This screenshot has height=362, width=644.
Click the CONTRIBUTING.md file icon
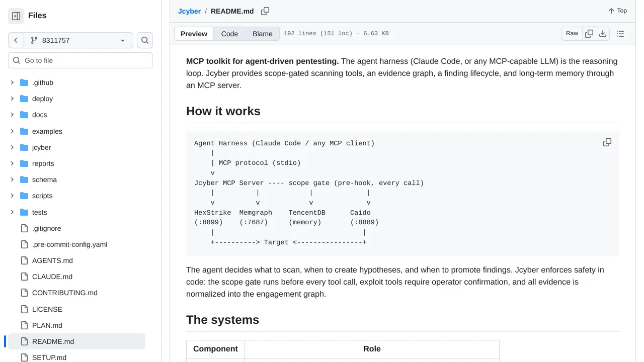click(x=24, y=293)
